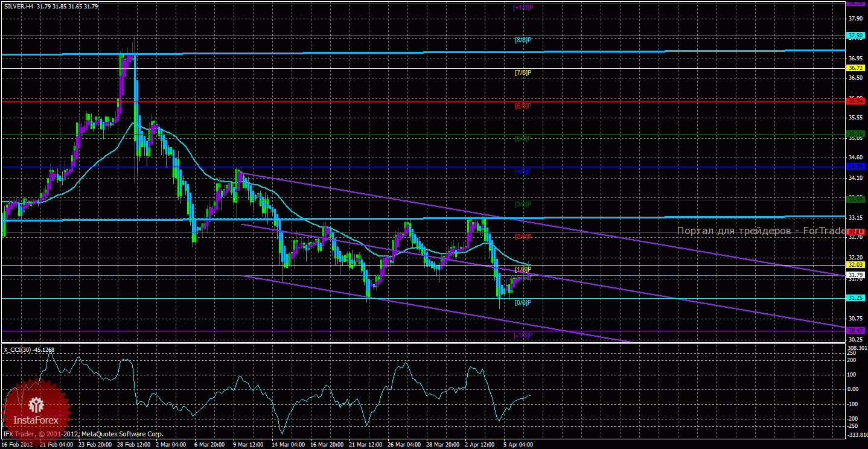The height and width of the screenshot is (449, 868).
Task: Click the CCI scale value 200
Action: click(853, 360)
